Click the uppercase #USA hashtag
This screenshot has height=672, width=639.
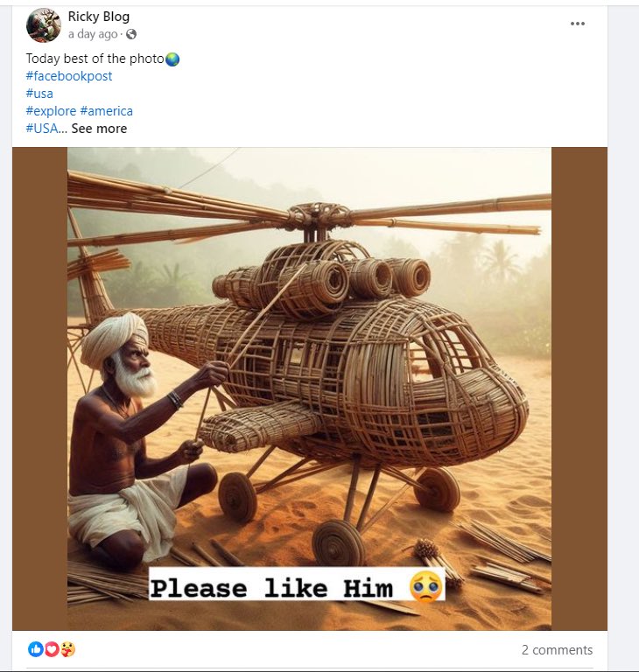pos(42,129)
